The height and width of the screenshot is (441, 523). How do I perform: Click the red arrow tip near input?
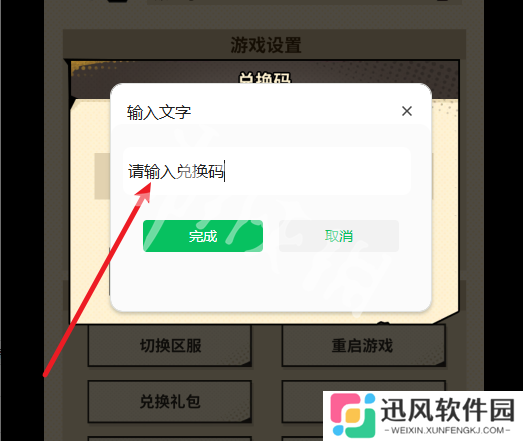(x=147, y=189)
